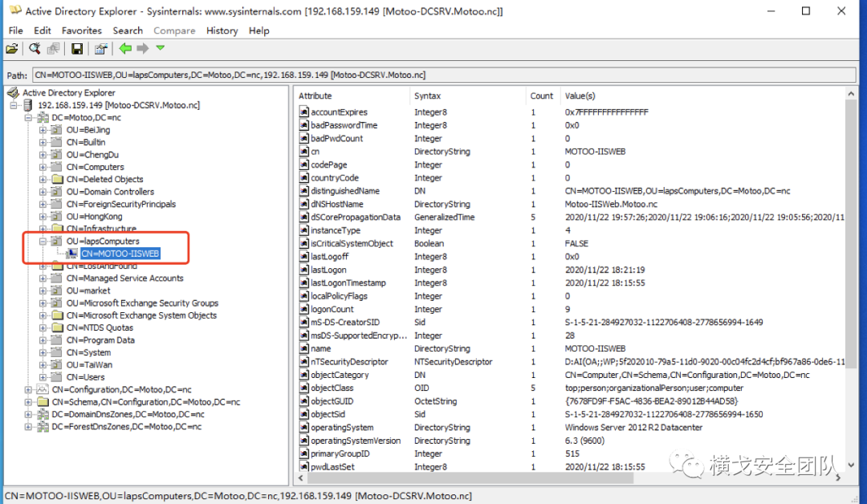Select the Search toolbar icon
Viewport: 867px width, 504px height.
point(35,48)
